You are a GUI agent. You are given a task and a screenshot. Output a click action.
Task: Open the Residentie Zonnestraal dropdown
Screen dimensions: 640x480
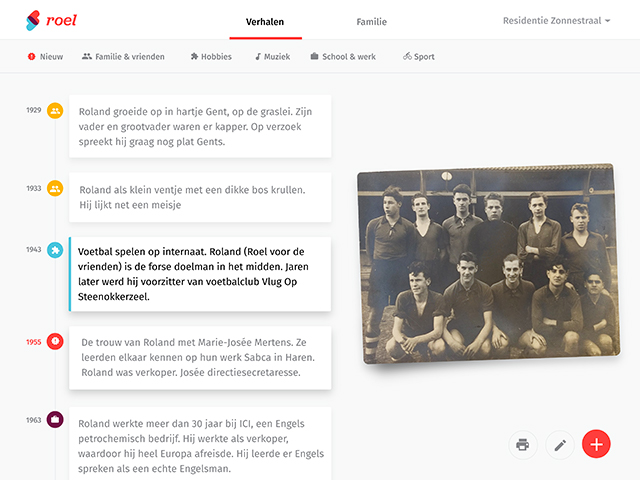pos(556,21)
